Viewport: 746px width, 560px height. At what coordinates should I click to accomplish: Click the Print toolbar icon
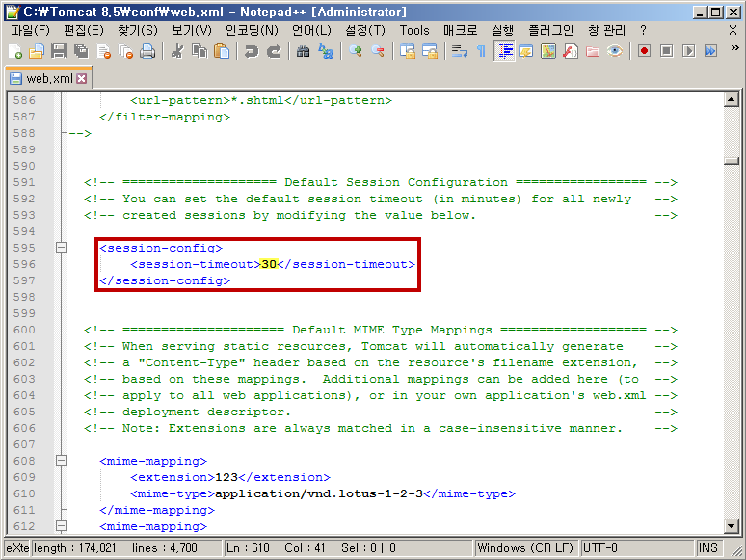pyautogui.click(x=147, y=51)
